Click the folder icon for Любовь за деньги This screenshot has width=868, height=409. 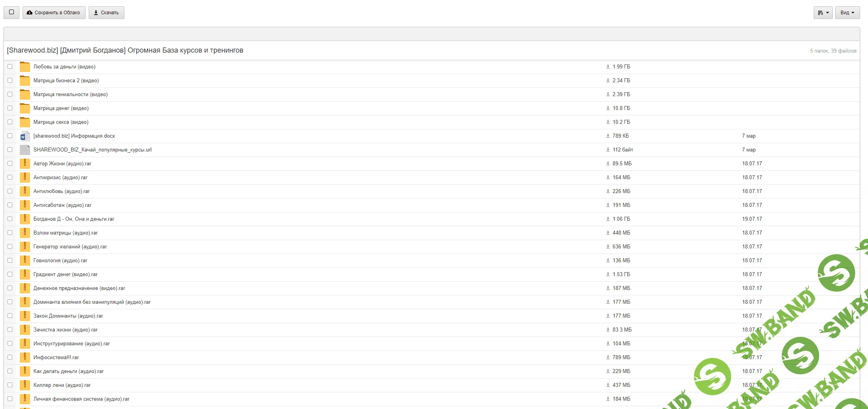pyautogui.click(x=25, y=67)
